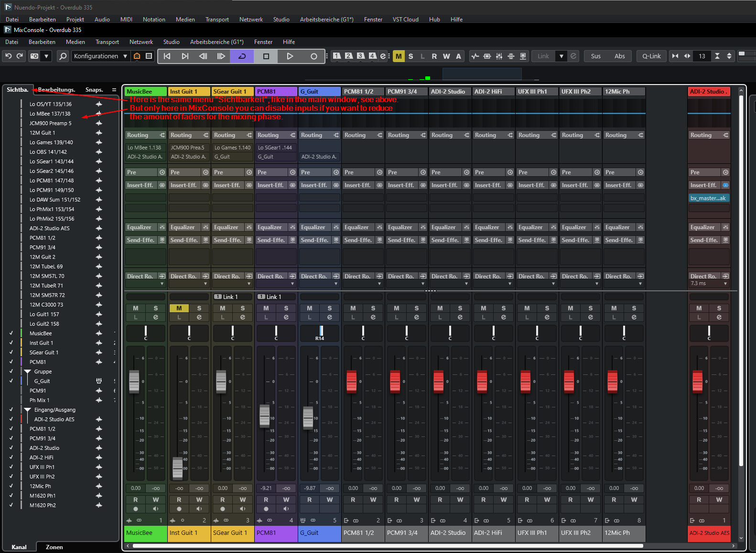The height and width of the screenshot is (553, 756).
Task: Mute the SGear Guit 1 channel
Action: (223, 308)
